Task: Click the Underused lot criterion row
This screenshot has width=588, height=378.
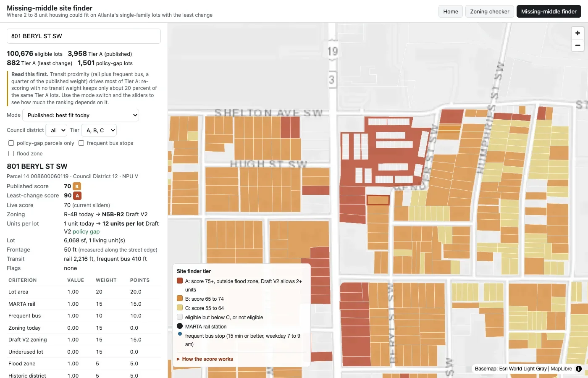Action: coord(84,352)
